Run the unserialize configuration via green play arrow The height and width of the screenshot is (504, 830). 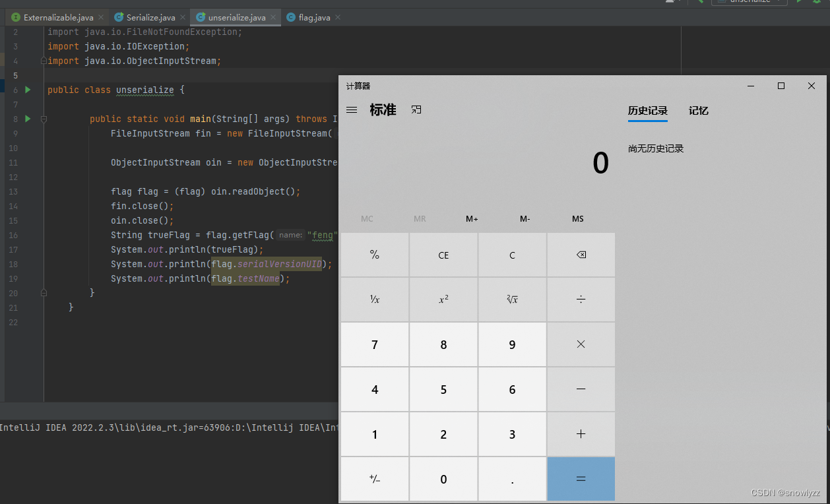pyautogui.click(x=799, y=3)
